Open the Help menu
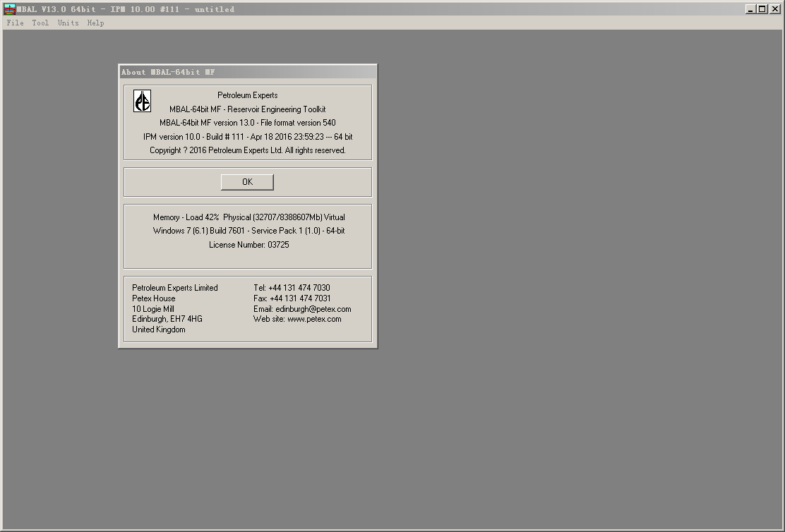This screenshot has width=785, height=532. tap(95, 23)
